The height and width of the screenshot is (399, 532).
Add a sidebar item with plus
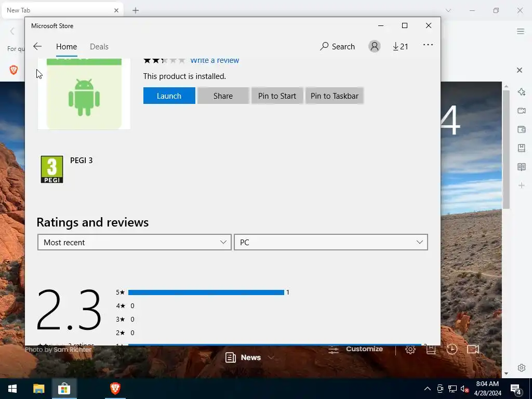522,185
